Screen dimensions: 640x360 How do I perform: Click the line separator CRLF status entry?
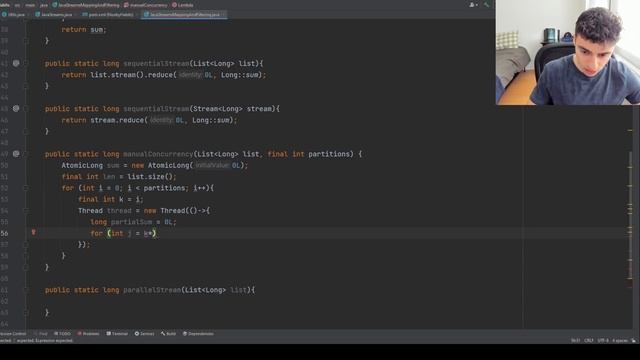(589, 340)
